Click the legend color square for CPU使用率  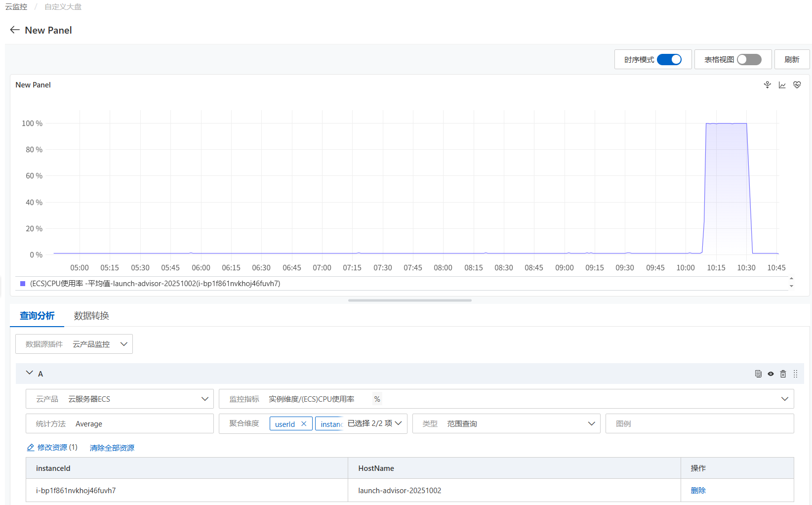click(x=22, y=284)
